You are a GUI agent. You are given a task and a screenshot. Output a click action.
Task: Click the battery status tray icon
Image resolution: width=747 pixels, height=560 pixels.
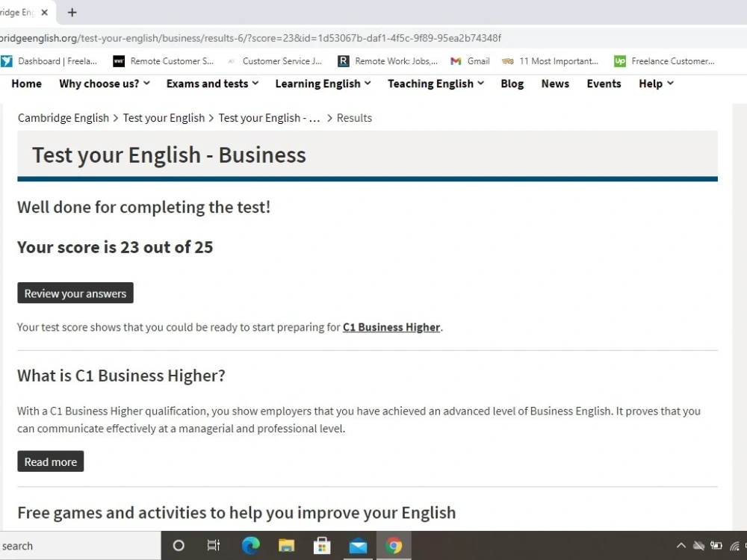tap(716, 546)
